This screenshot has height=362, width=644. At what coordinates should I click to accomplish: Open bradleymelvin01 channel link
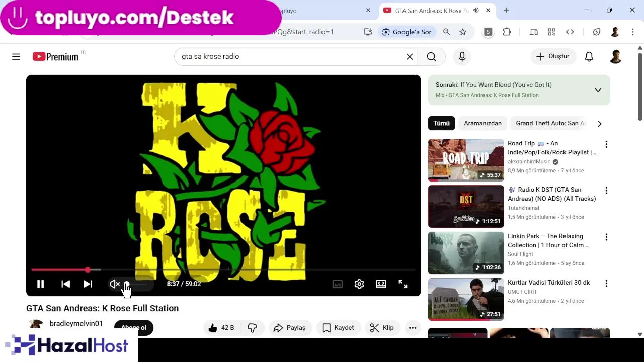(76, 324)
